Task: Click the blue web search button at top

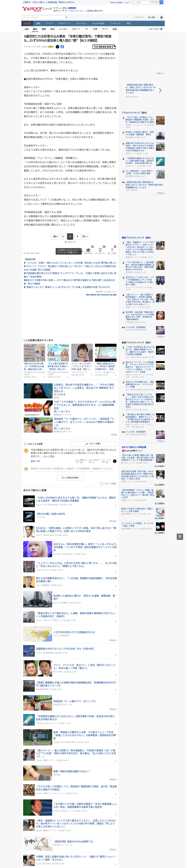Action: click(x=161, y=2)
